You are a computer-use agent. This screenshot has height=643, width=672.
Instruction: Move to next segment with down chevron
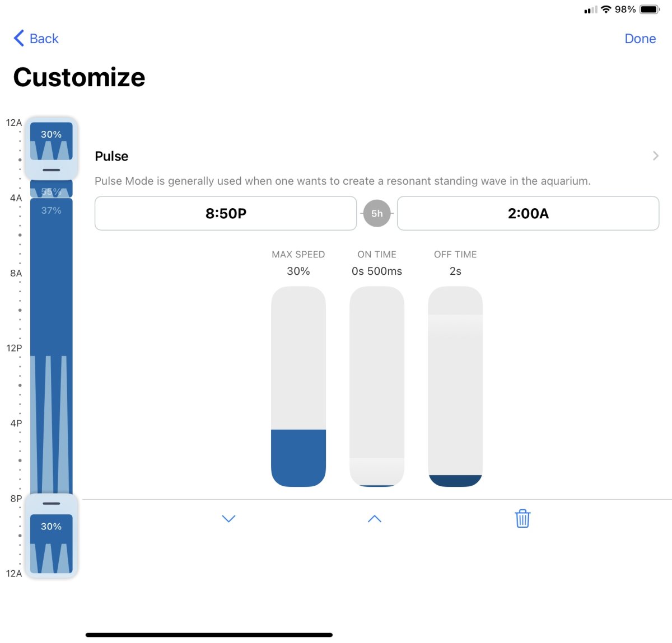click(228, 519)
